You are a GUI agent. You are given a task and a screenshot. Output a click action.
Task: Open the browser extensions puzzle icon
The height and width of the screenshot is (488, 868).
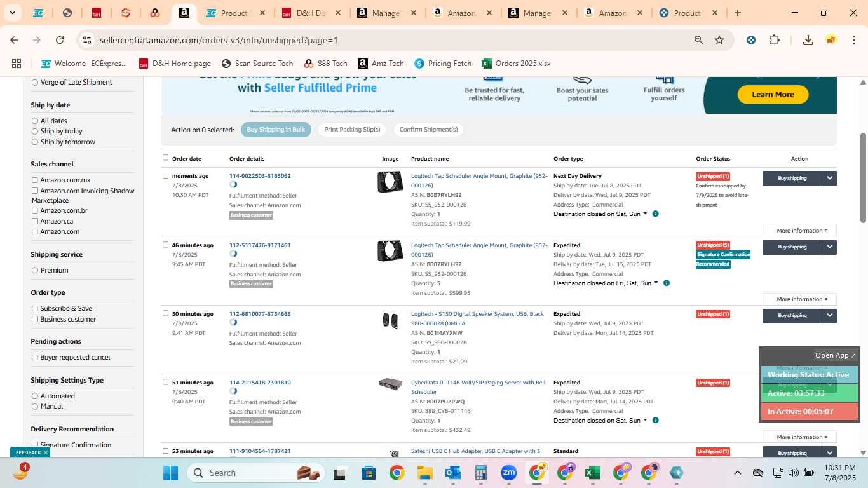click(x=774, y=40)
